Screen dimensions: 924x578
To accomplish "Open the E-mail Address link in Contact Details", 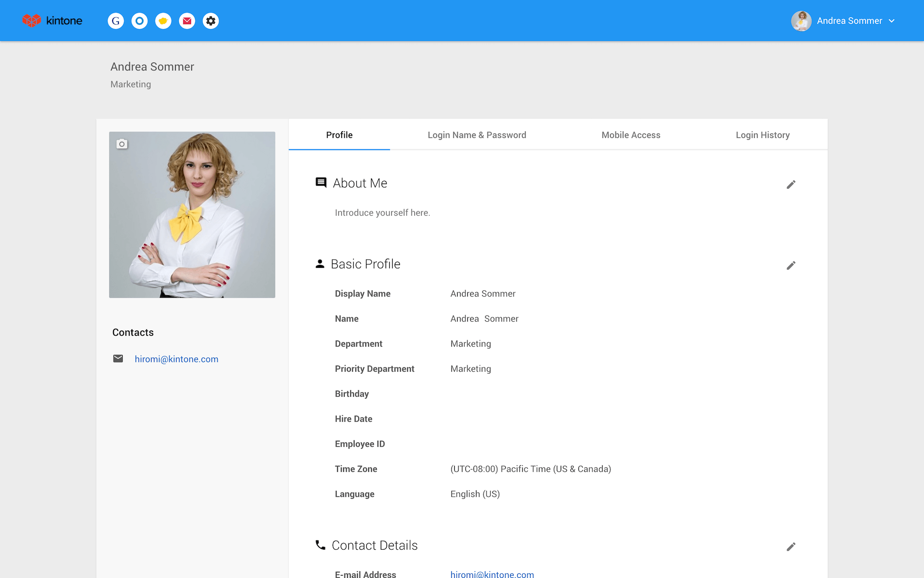I will 492,574.
